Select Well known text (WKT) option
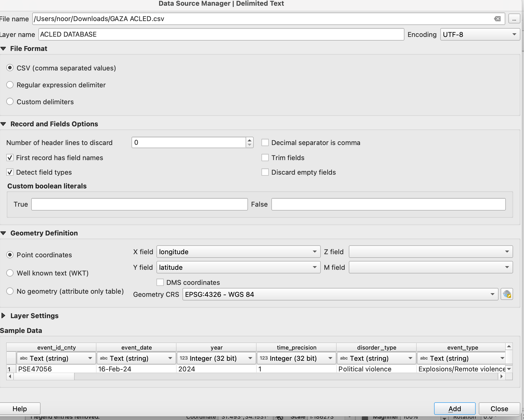Image resolution: width=524 pixels, height=420 pixels. coord(10,273)
